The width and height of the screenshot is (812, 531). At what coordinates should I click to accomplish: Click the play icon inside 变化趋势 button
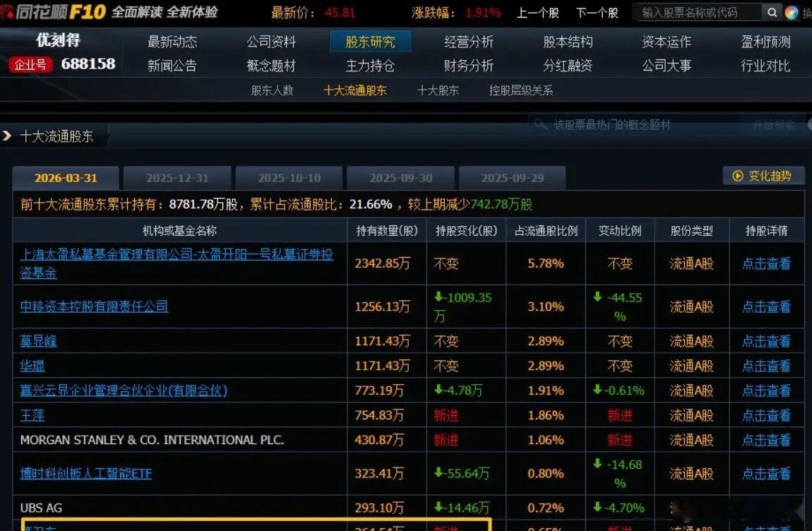(x=736, y=176)
